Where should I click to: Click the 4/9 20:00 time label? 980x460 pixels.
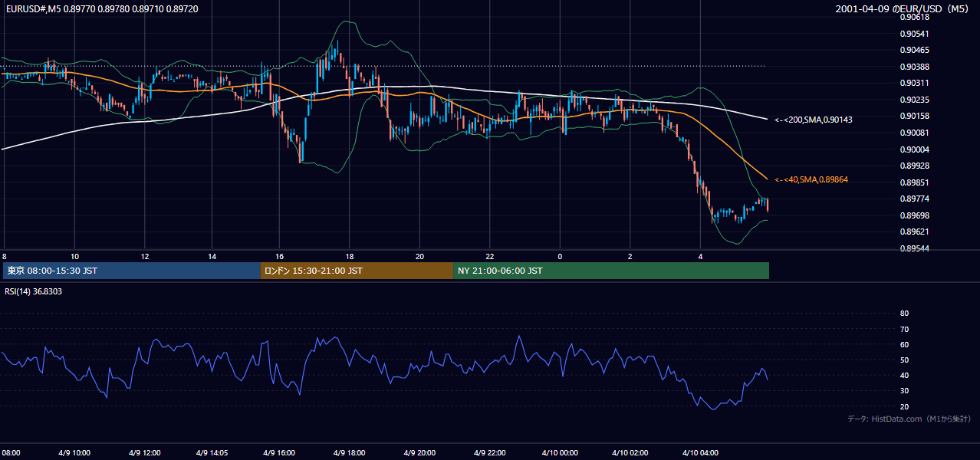(419, 453)
